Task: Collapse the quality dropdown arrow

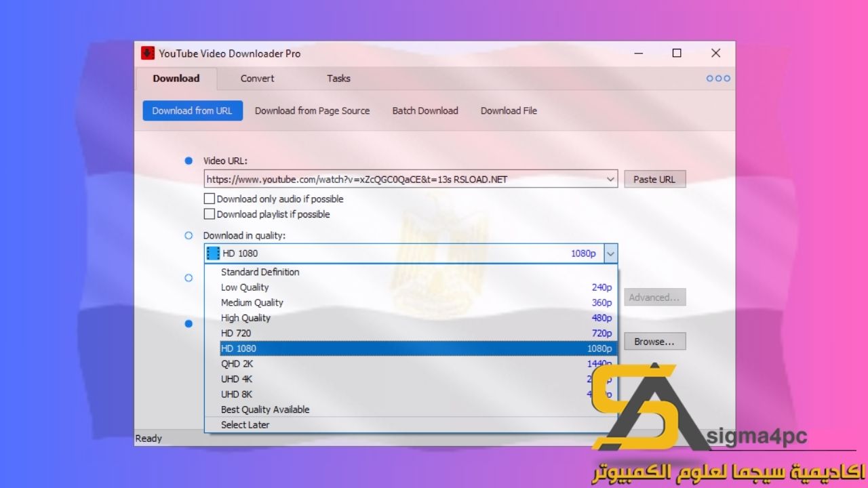Action: coord(611,253)
